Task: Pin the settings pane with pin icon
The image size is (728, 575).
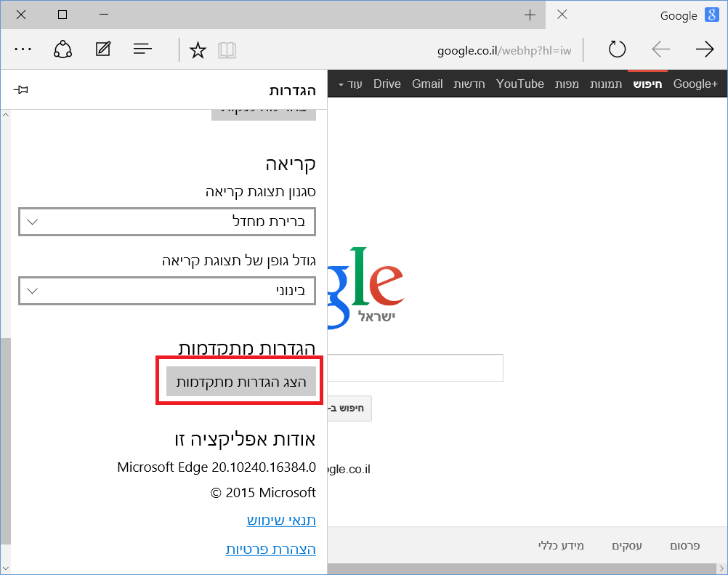Action: click(20, 89)
